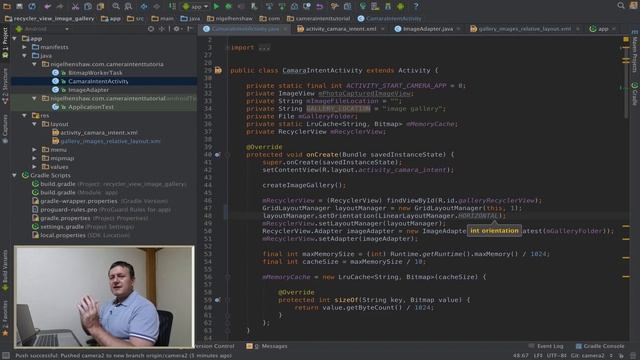Expand the menu folder
Viewport: 640px width, 360px height.
(x=35, y=150)
